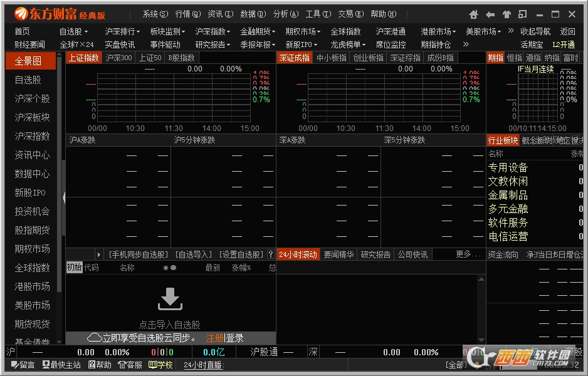Click the 自选导入 link

[194, 255]
